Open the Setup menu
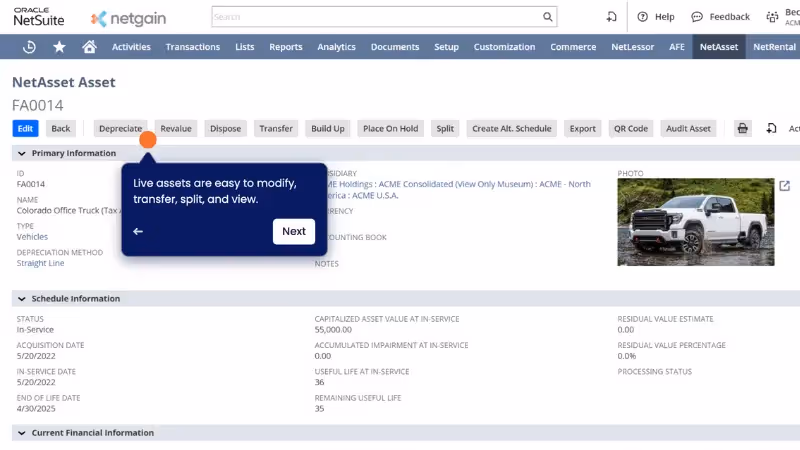Screen dimensions: 800x450 446,47
